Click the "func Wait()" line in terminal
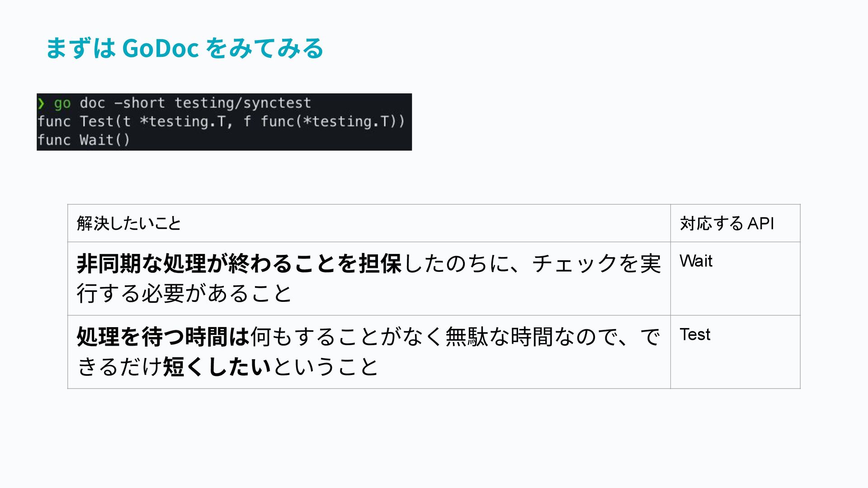 (x=84, y=140)
